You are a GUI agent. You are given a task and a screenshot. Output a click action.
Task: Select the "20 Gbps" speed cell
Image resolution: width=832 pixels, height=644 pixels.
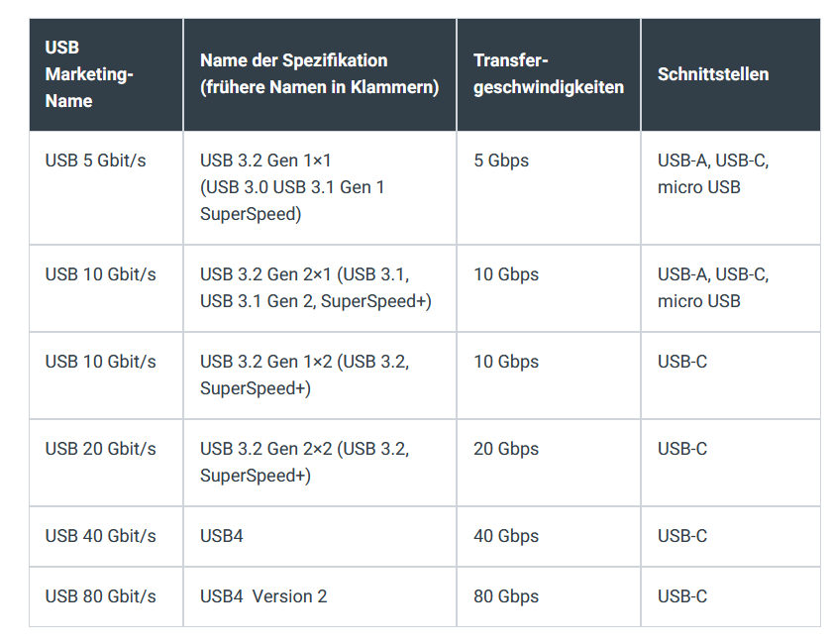(x=506, y=449)
